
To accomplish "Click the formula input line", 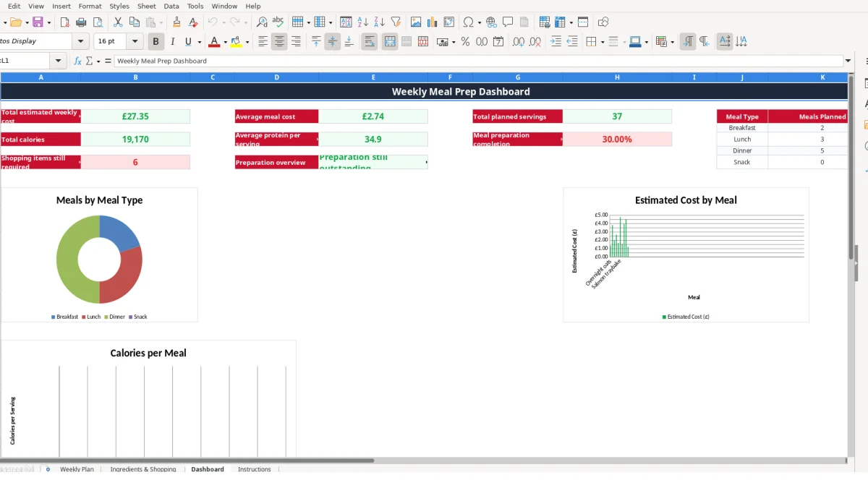I will click(x=478, y=61).
